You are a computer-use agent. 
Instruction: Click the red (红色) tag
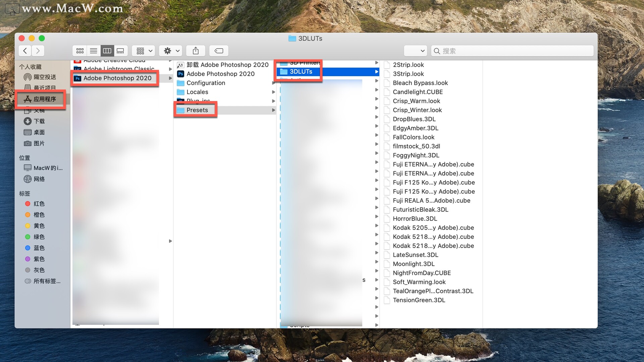tap(39, 204)
